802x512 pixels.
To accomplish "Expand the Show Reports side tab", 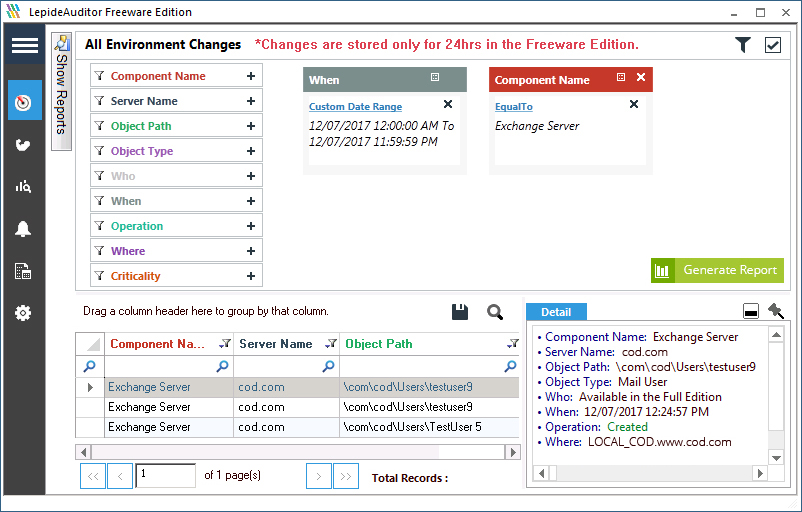I will (61, 92).
